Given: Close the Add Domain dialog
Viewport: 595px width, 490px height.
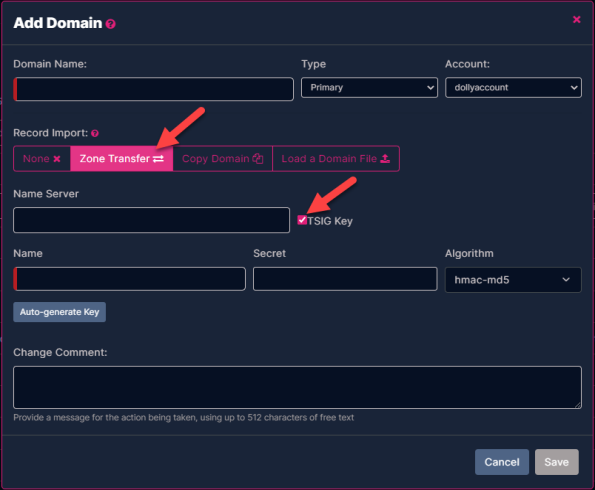Looking at the screenshot, I should pos(576,19).
